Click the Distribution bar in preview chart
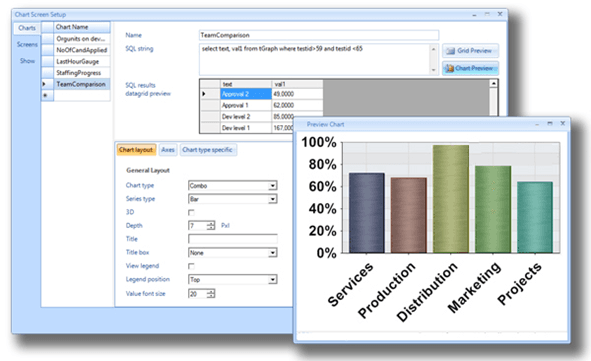 pyautogui.click(x=451, y=199)
